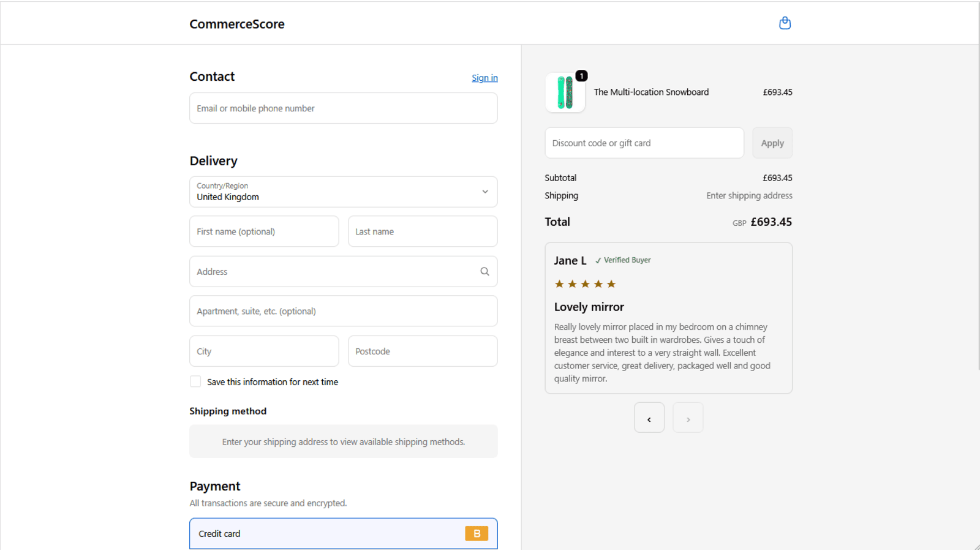Viewport: 980px width, 551px height.
Task: Click the Email or mobile phone field
Action: (343, 108)
